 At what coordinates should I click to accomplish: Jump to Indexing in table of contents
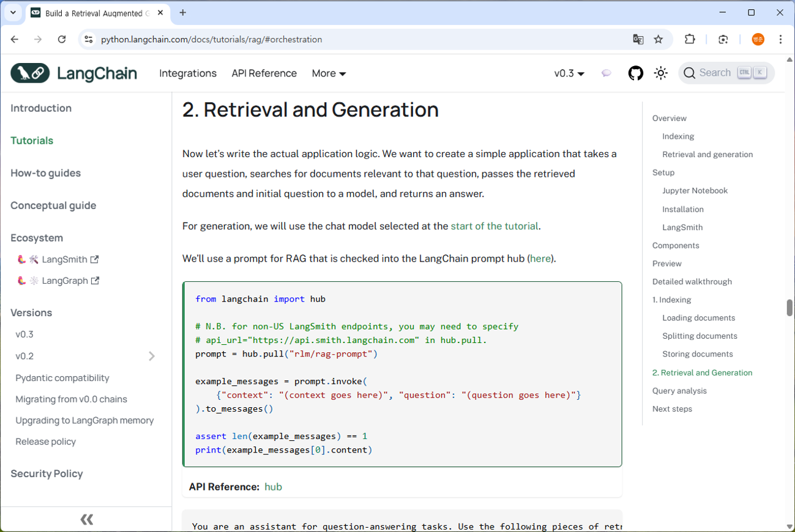coord(678,136)
